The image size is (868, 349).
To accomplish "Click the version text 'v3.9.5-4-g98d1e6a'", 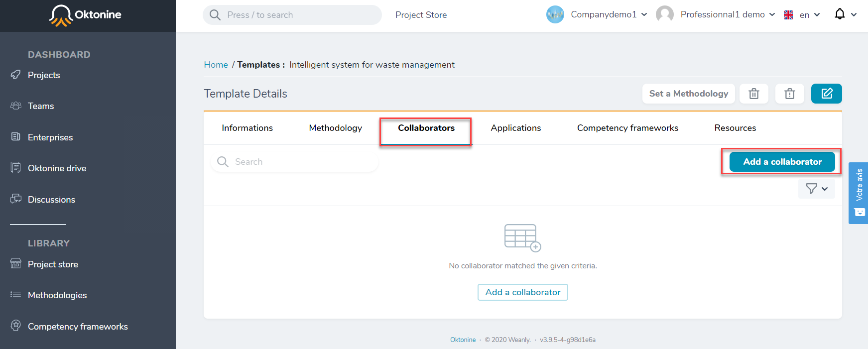I will [568, 340].
